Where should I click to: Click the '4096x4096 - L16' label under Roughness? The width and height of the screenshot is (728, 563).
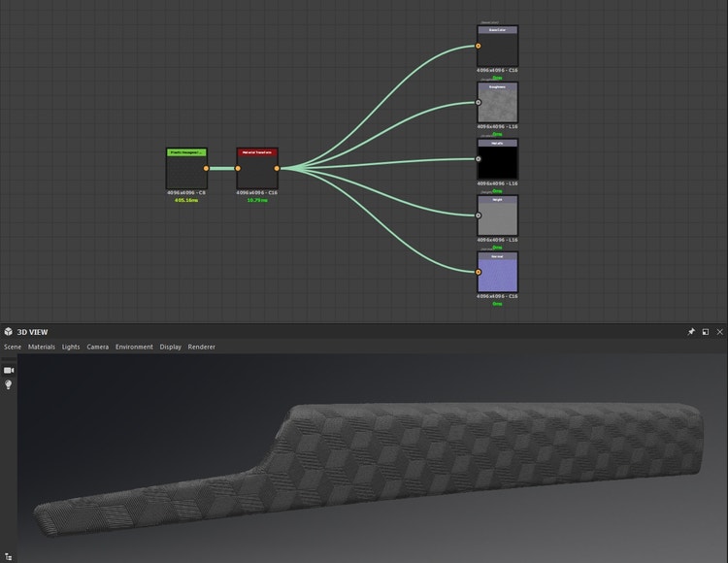pyautogui.click(x=497, y=126)
